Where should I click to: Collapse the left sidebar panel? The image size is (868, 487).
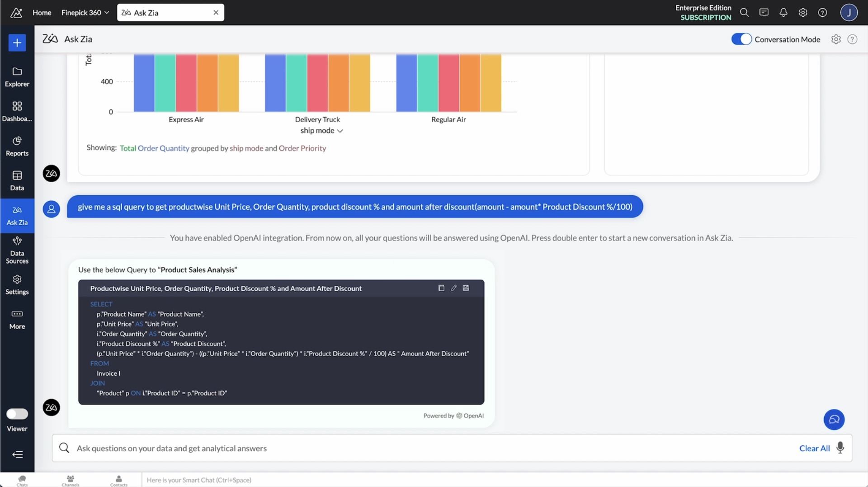tap(17, 454)
